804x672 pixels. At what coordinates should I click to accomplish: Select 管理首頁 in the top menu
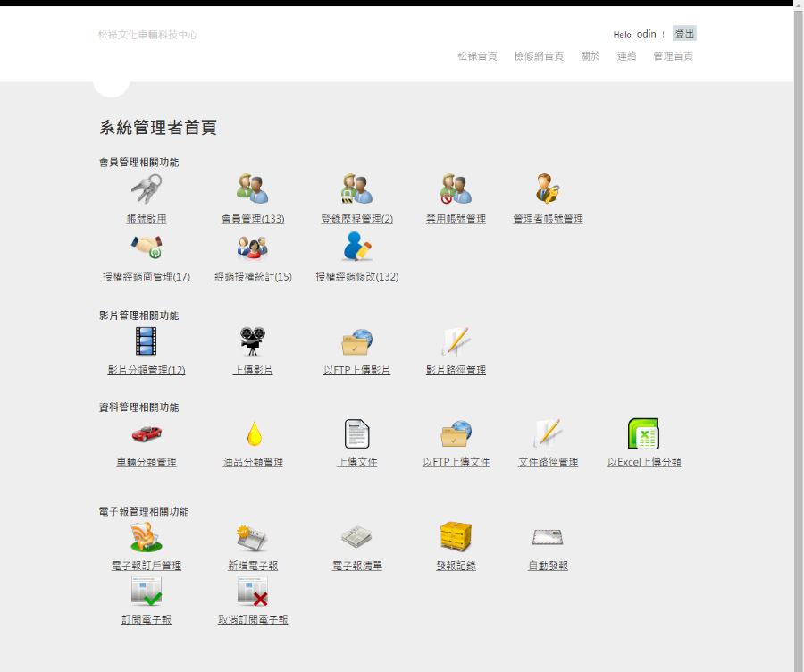click(673, 56)
